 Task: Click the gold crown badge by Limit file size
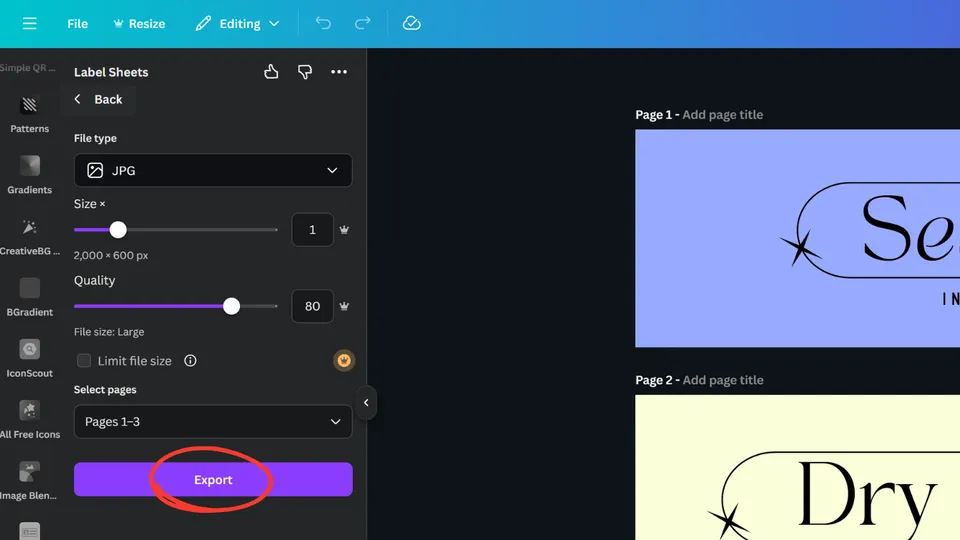pos(344,361)
